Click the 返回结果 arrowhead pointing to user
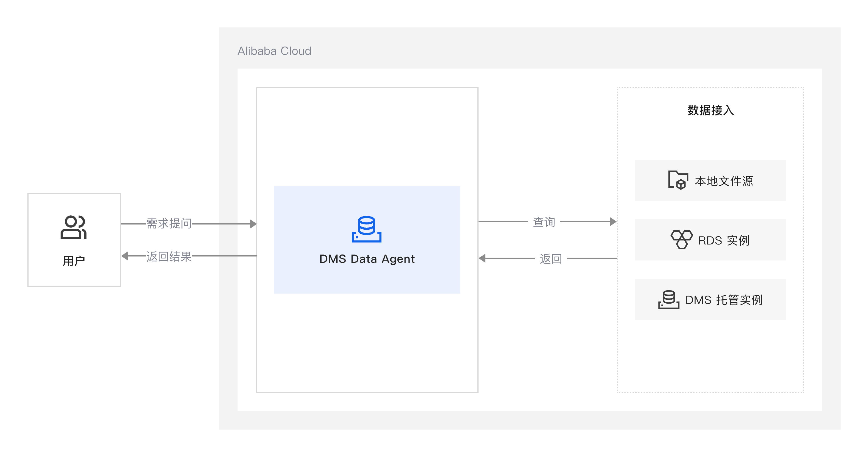This screenshot has height=457, width=868. (125, 256)
